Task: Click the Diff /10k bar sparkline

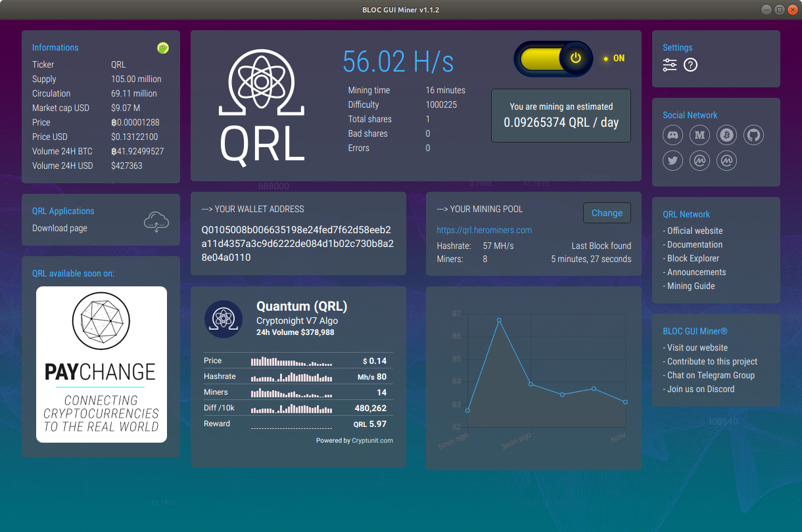Action: [291, 409]
